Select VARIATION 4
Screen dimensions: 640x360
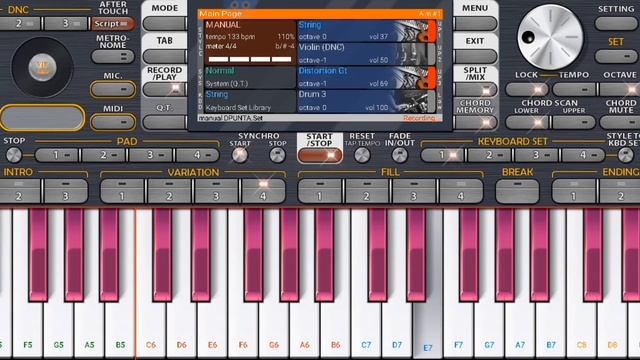point(263,191)
